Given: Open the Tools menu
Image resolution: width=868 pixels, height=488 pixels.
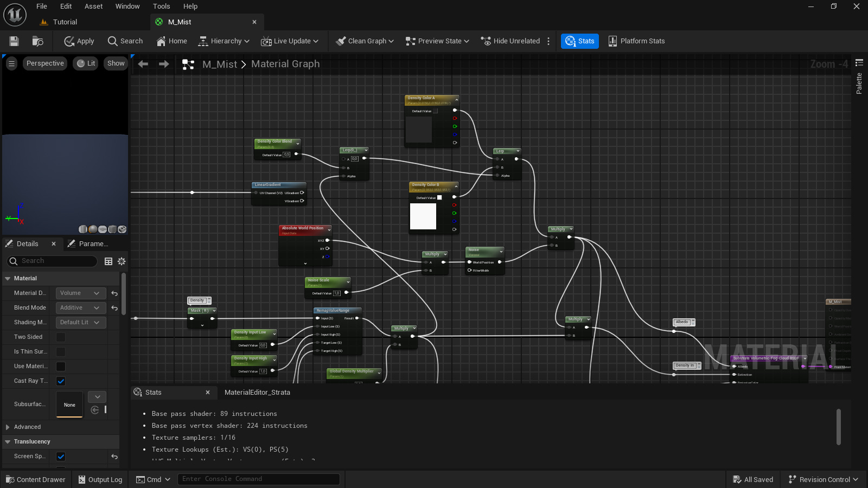Looking at the screenshot, I should point(161,7).
